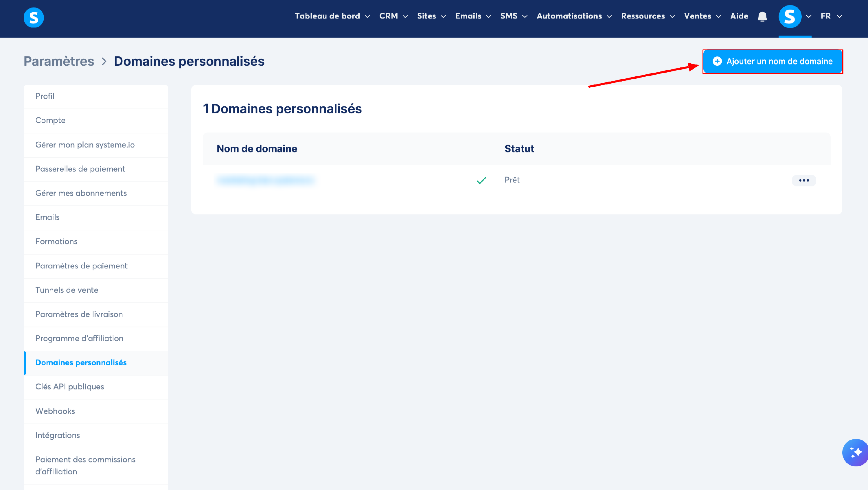Open the AI assistant sparkle button

pos(856,452)
